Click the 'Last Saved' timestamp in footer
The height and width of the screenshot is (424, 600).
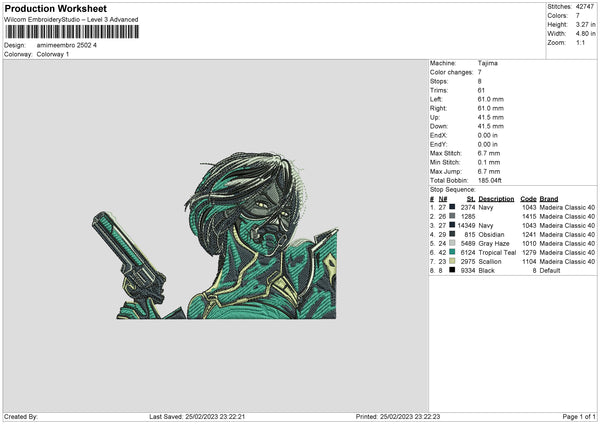pyautogui.click(x=197, y=416)
